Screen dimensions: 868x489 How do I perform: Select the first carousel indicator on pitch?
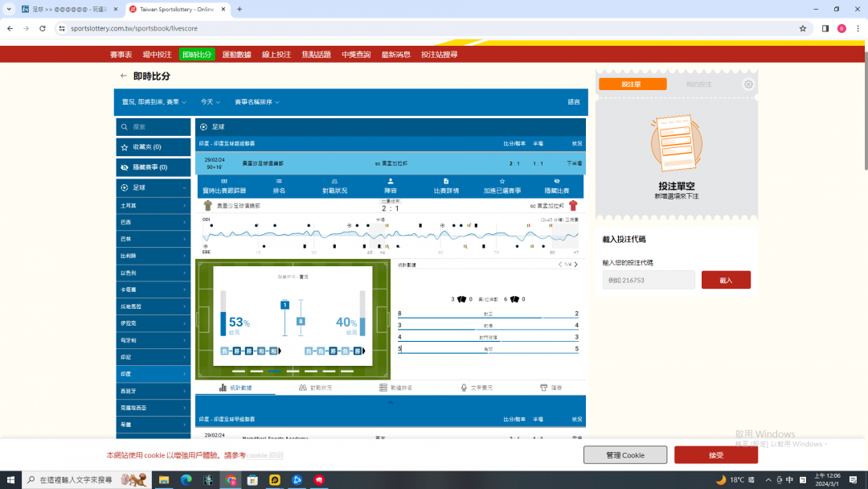tap(239, 371)
